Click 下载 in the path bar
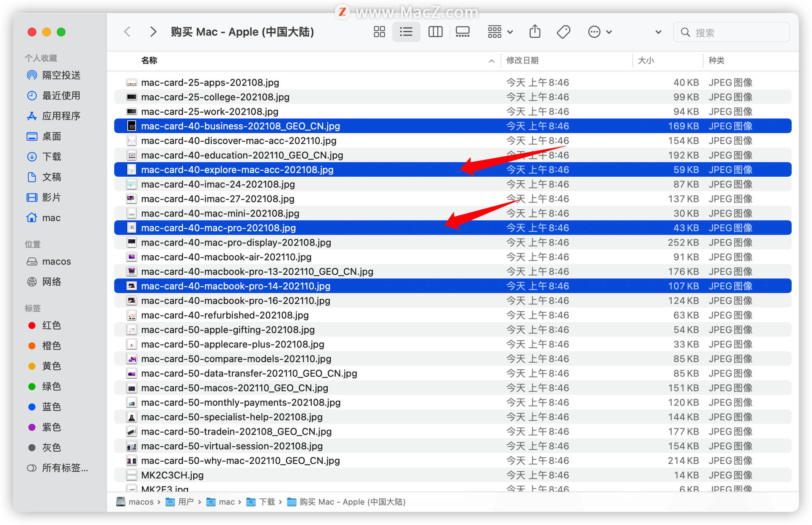The height and width of the screenshot is (525, 812). 261,502
